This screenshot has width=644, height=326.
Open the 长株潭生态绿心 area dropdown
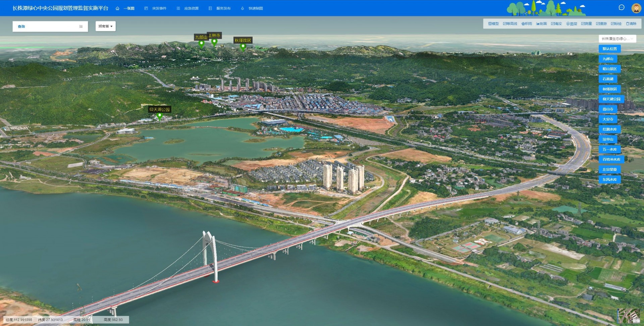pos(617,39)
